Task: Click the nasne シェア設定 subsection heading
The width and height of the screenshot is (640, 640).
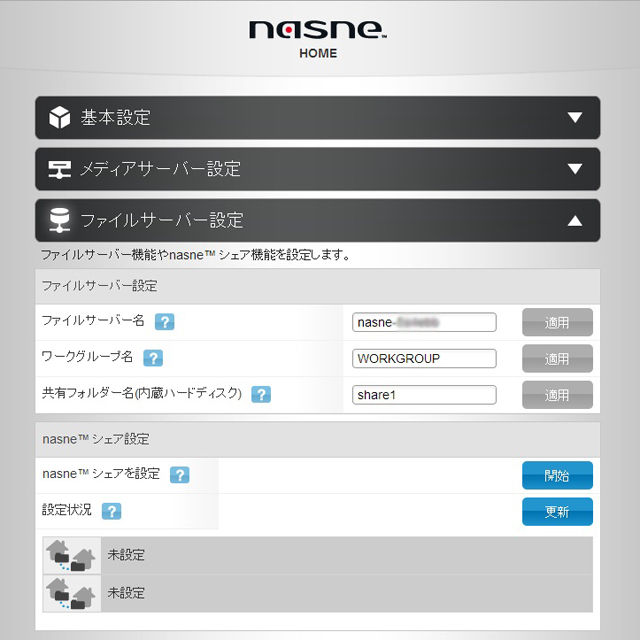Action: 96,439
